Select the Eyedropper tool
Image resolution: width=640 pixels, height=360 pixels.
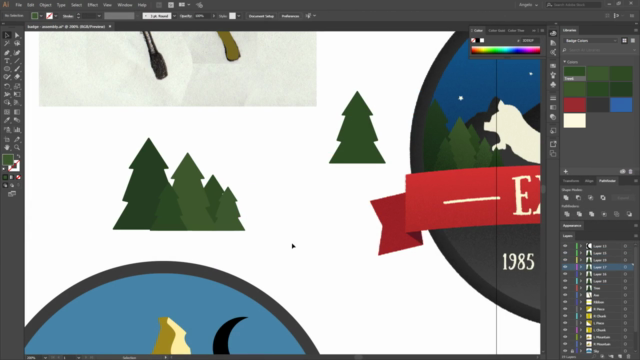click(7, 120)
